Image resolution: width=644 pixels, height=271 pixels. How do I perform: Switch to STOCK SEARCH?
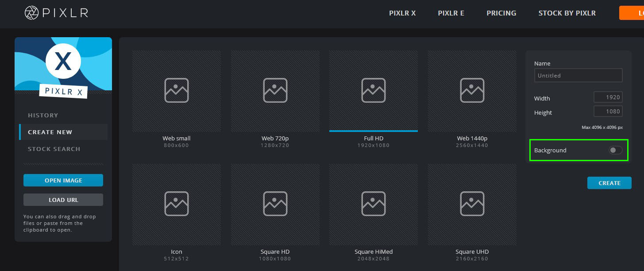pos(54,149)
